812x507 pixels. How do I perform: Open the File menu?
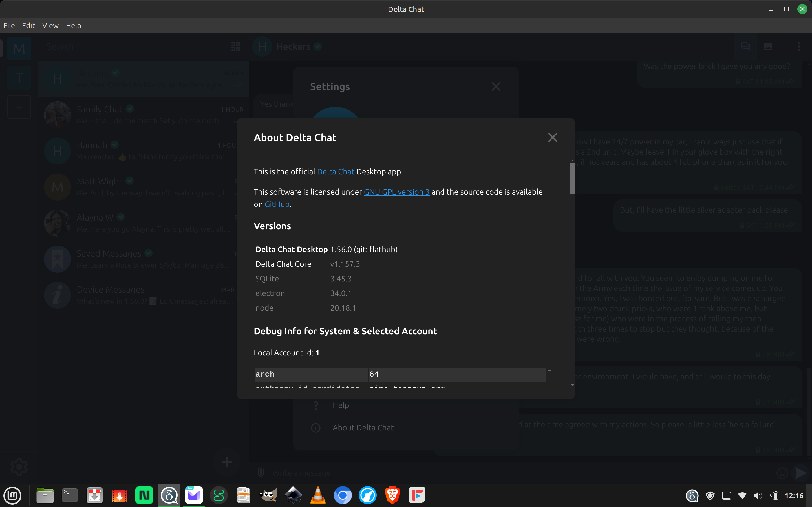coord(9,25)
